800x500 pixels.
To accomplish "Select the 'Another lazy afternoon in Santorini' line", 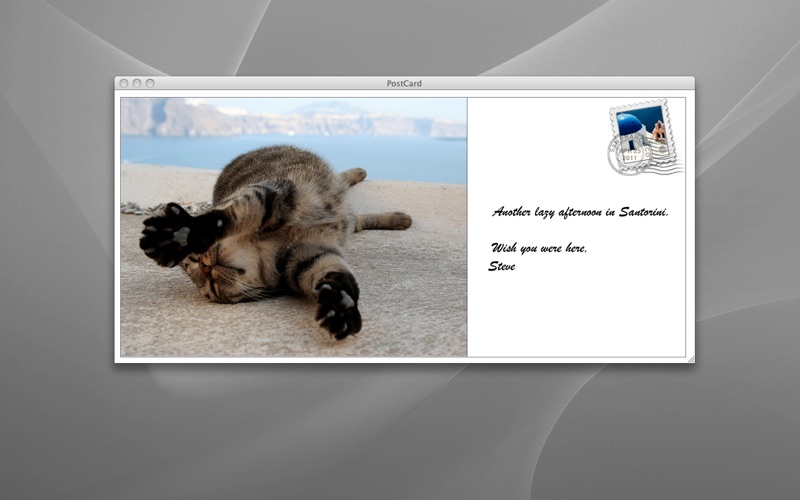I will coord(580,212).
